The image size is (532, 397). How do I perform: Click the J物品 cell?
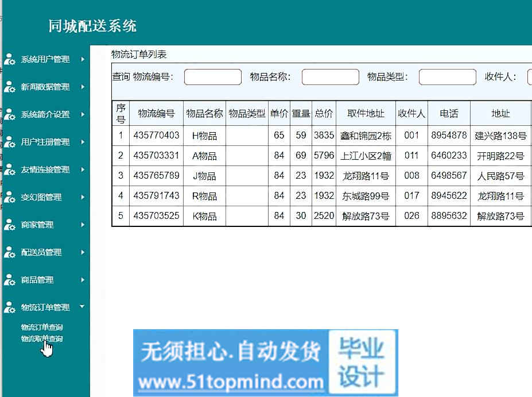pyautogui.click(x=204, y=176)
